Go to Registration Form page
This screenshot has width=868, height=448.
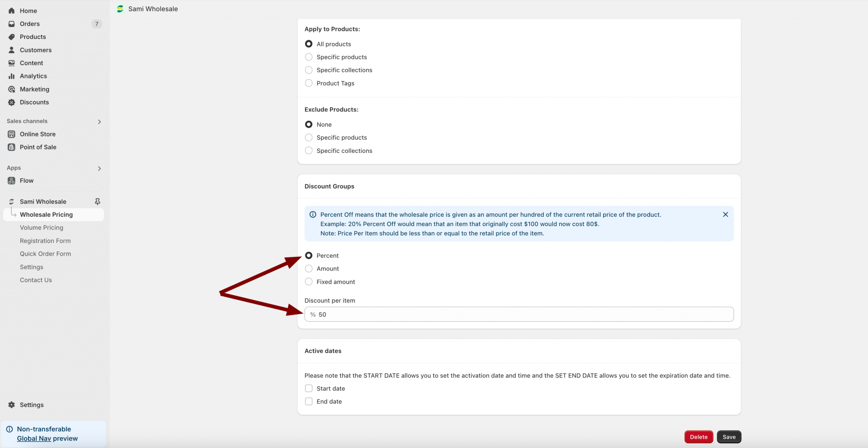[45, 241]
